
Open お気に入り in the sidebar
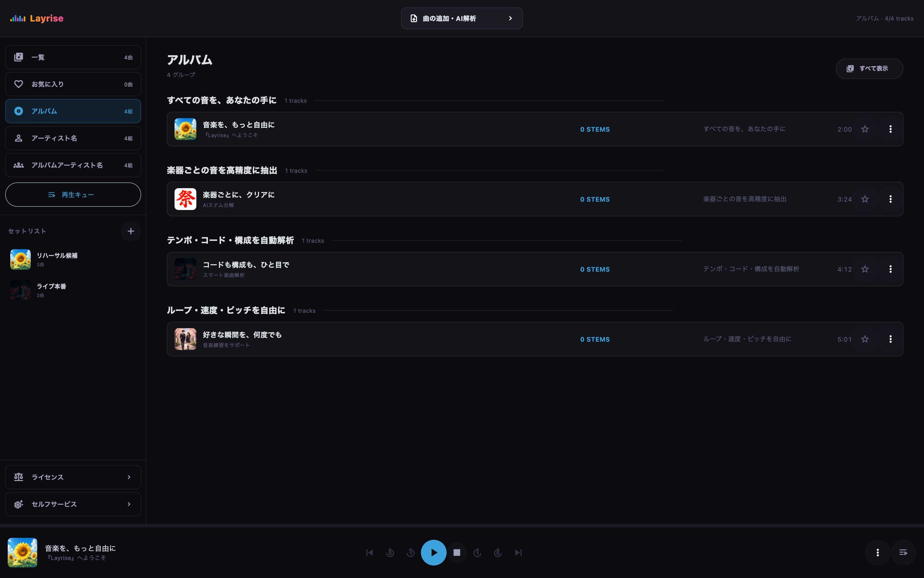pos(73,84)
